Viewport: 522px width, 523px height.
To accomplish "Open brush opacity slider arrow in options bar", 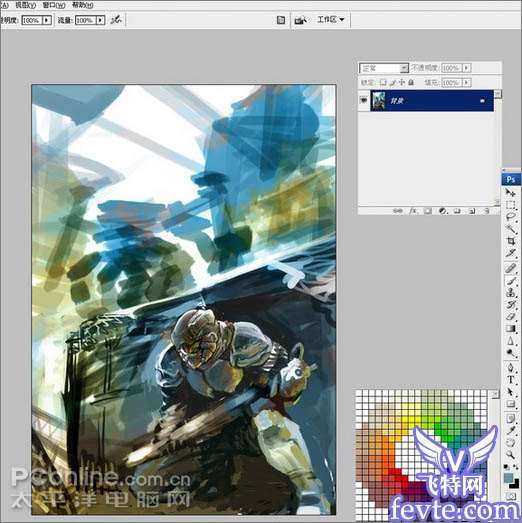I will [46, 20].
